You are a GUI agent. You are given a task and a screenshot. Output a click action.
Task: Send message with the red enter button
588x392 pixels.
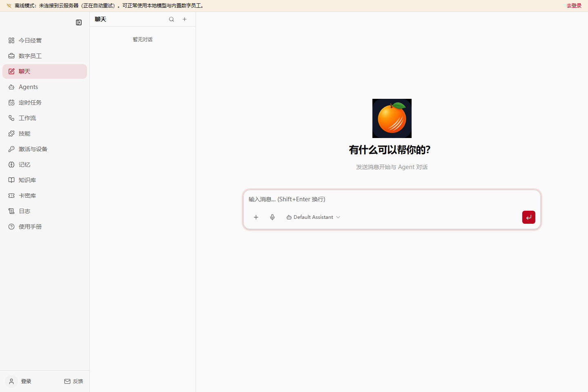529,217
